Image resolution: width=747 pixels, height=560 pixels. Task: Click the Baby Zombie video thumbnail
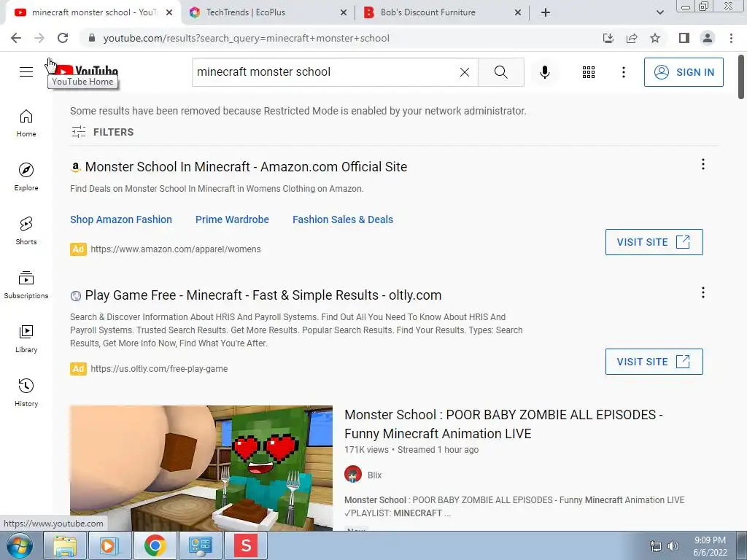point(201,467)
